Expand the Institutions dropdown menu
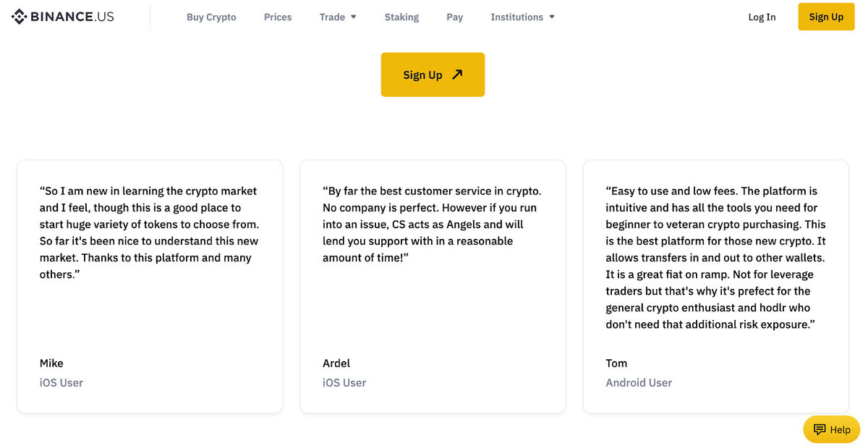868x446 pixels. (x=523, y=17)
